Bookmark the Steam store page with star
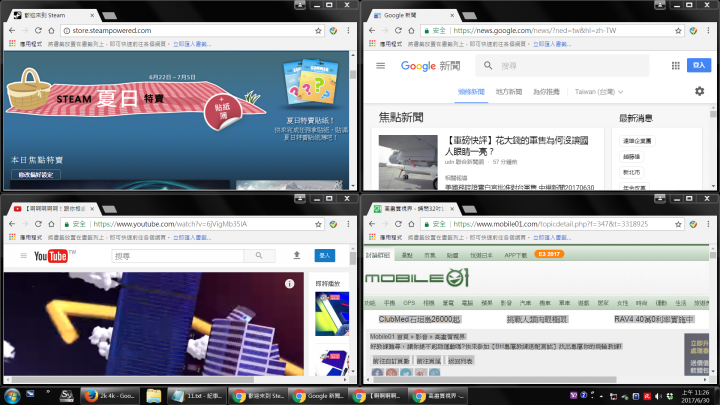The height and width of the screenshot is (405, 720). (318, 31)
